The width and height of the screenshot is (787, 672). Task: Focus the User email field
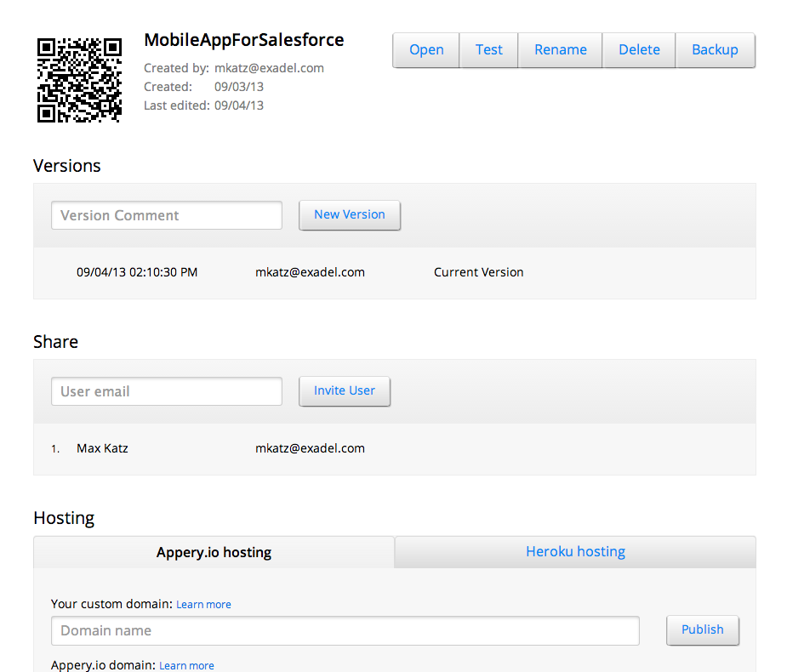coord(167,391)
